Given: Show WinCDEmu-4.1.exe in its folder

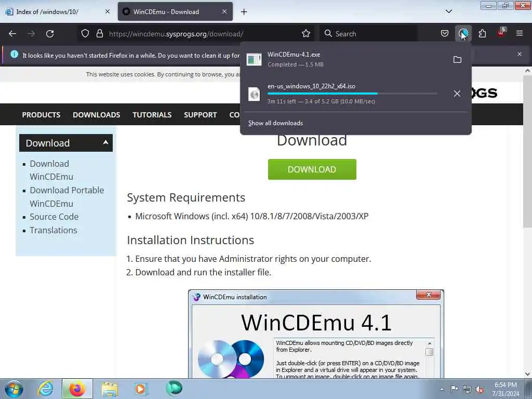Looking at the screenshot, I should point(457,60).
